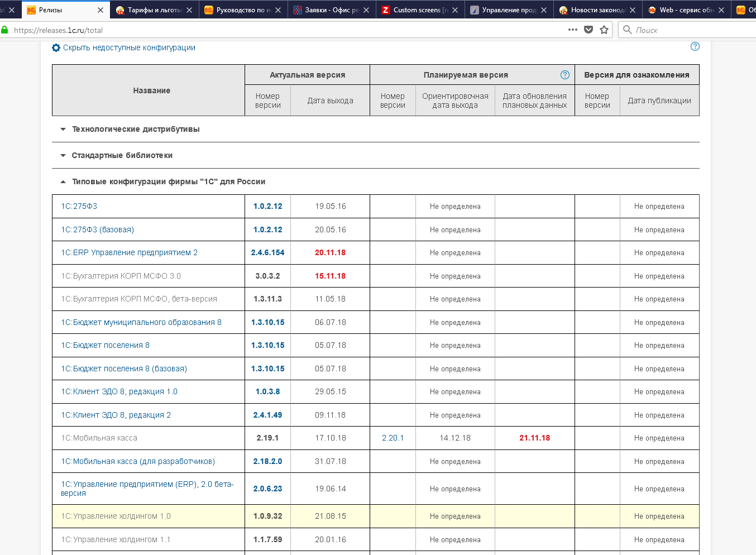
Task: Go to the Custom screens tab
Action: point(420,10)
